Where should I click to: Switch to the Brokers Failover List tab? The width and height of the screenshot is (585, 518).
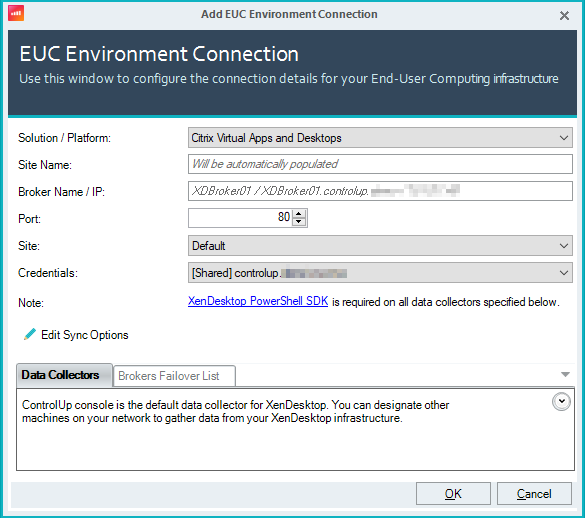tap(174, 376)
